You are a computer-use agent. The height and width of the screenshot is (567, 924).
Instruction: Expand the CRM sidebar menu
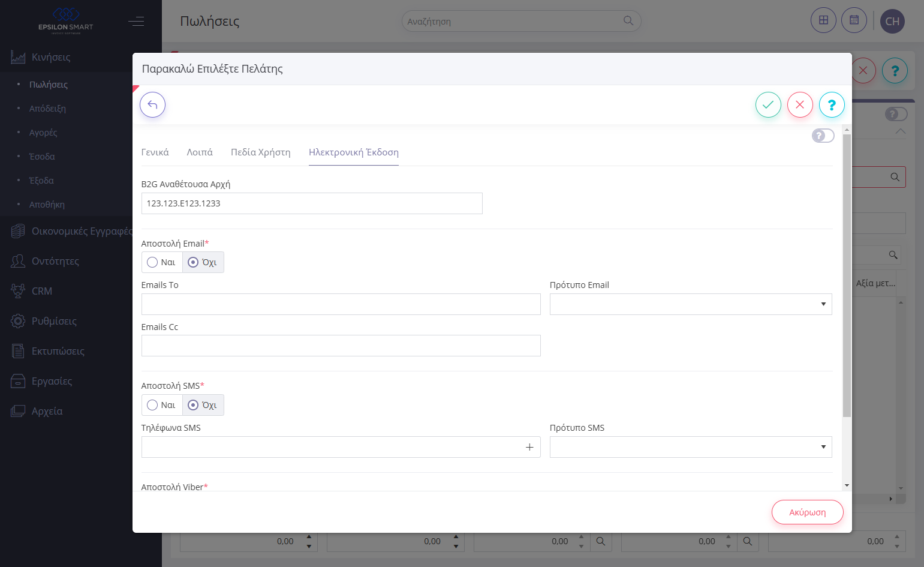click(42, 291)
